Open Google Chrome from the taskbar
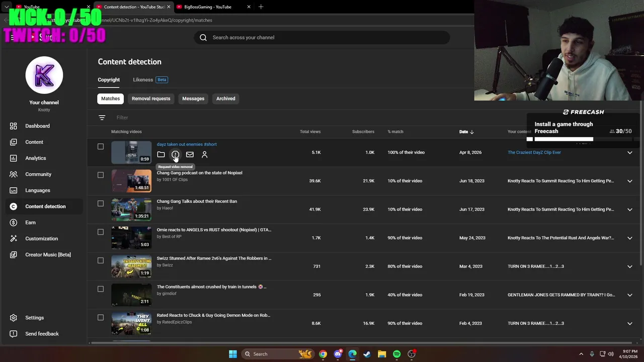This screenshot has height=362, width=644. pyautogui.click(x=323, y=354)
